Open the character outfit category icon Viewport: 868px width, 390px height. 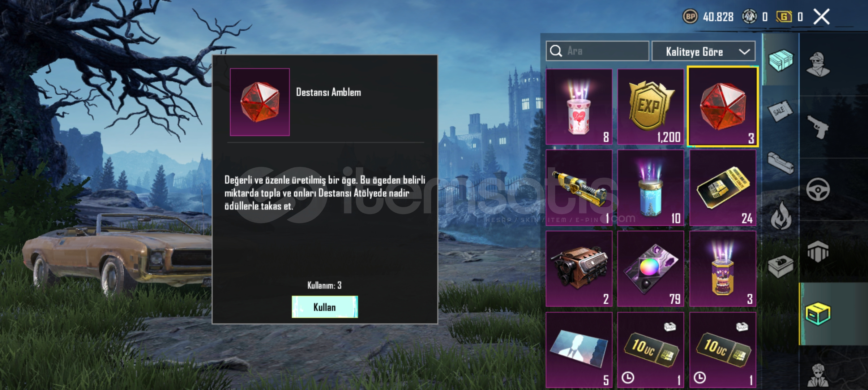818,64
